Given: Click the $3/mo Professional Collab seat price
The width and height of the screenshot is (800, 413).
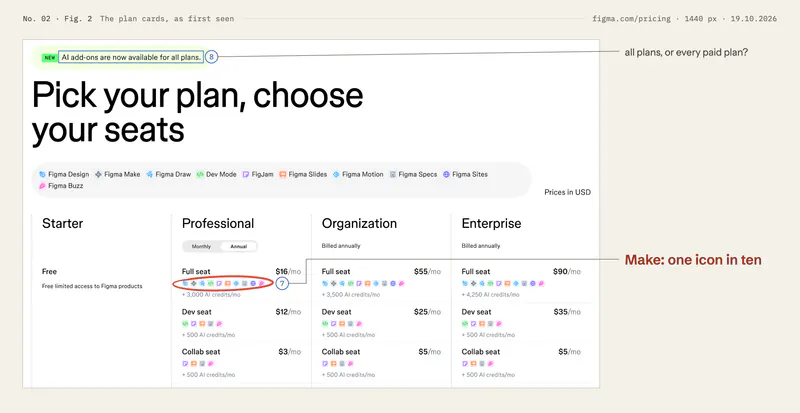Looking at the screenshot, I should coord(290,352).
